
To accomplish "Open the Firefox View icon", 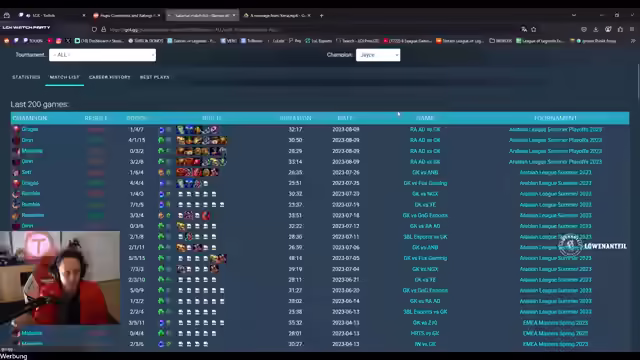I will point(7,16).
